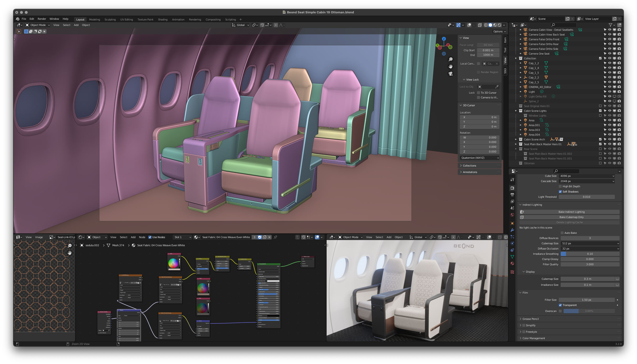Uncheck the Soft Shadows checkbox

click(560, 192)
